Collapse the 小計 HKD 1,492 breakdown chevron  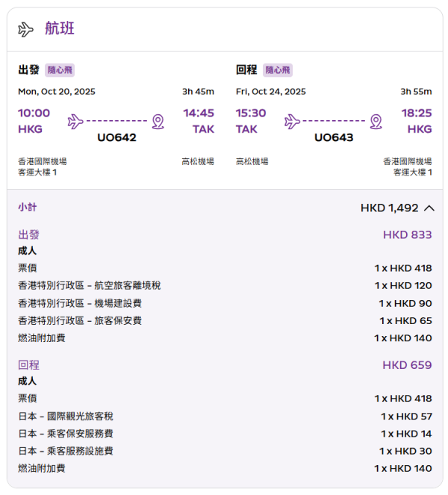[429, 208]
